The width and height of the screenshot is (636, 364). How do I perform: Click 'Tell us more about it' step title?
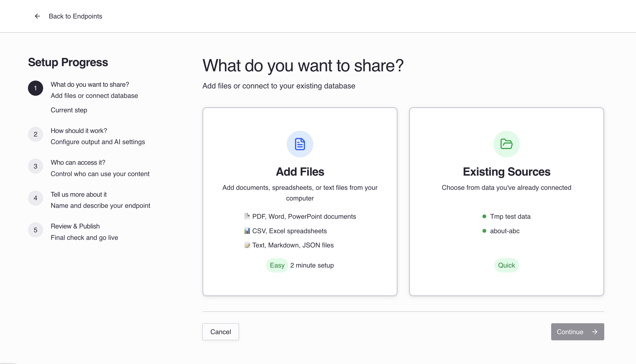tap(79, 194)
